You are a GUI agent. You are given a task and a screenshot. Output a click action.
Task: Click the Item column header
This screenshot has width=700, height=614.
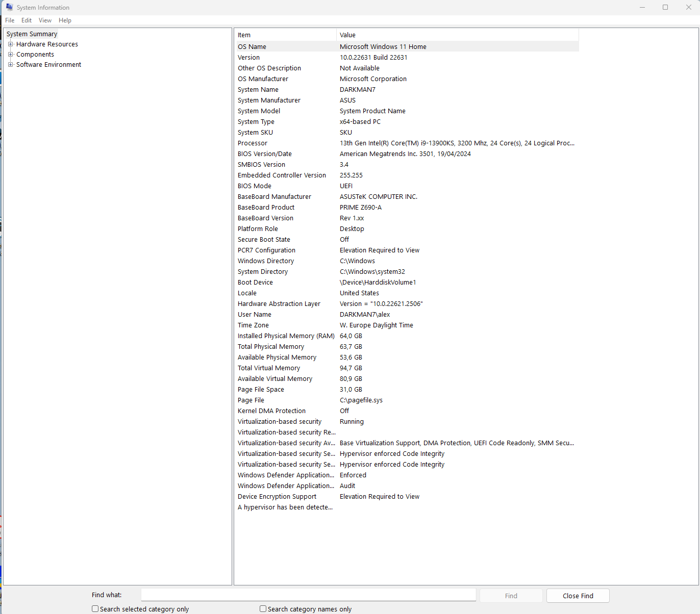point(285,35)
